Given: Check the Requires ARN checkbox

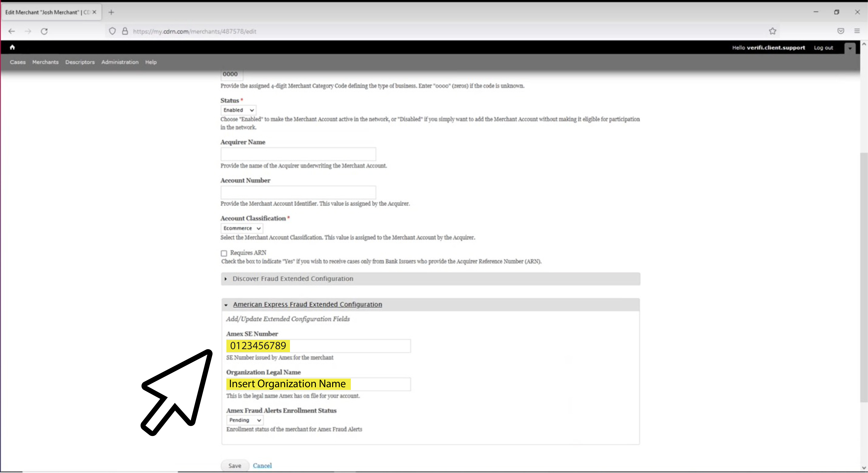Looking at the screenshot, I should click(x=224, y=253).
